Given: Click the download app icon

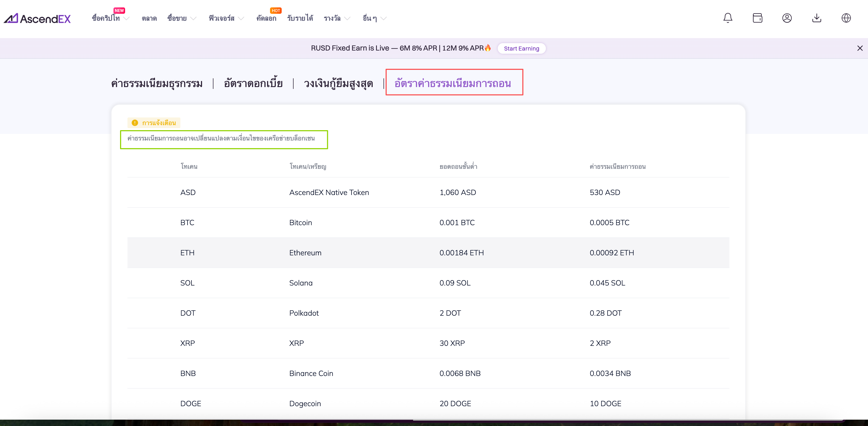Looking at the screenshot, I should [816, 18].
